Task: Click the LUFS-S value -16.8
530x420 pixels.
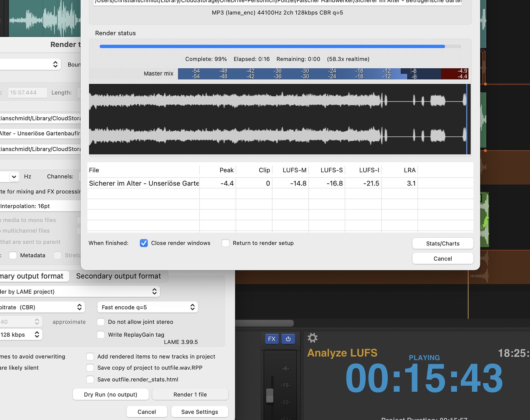Action: click(x=334, y=183)
